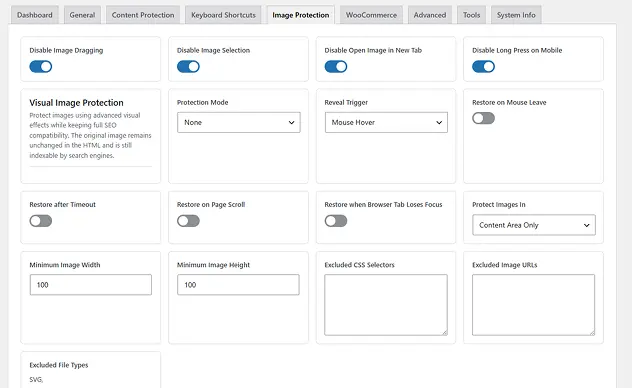Open the WooCommerce tab

(x=371, y=15)
